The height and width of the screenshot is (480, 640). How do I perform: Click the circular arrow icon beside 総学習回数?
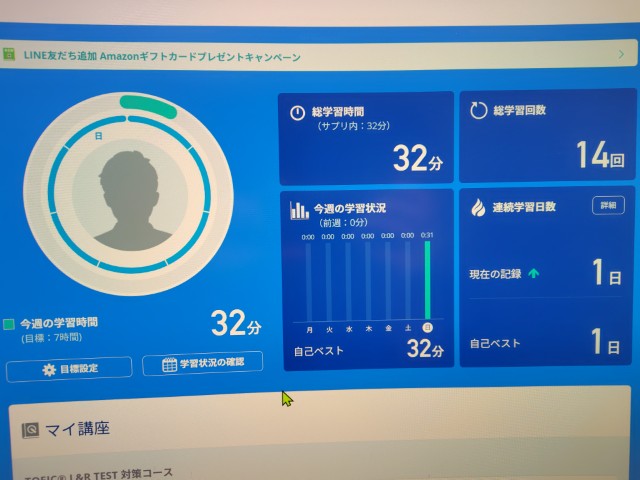[477, 110]
